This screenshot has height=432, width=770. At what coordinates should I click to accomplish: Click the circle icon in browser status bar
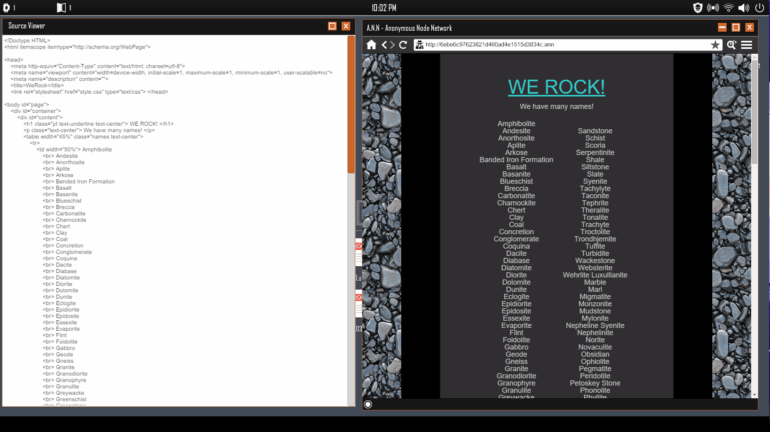(x=368, y=404)
